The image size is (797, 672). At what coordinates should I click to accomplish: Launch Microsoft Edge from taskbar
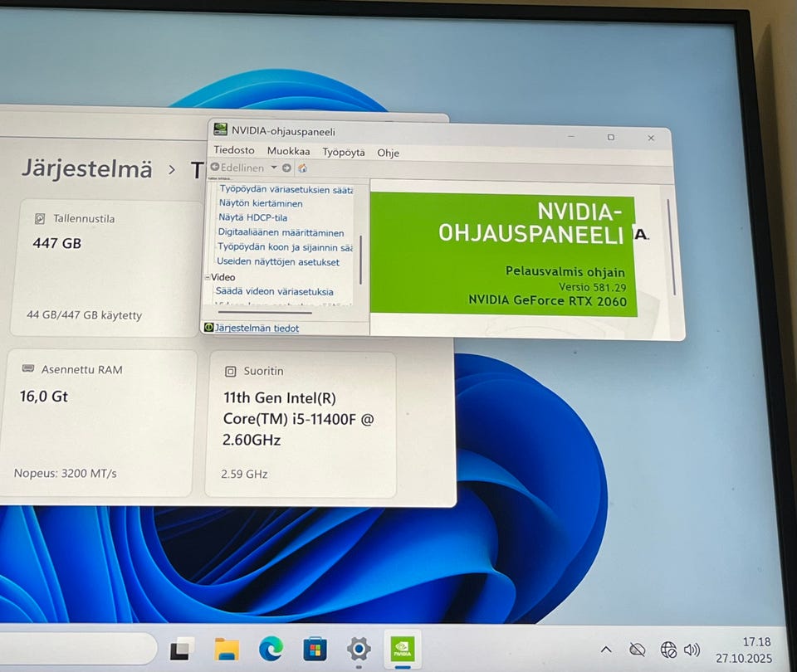(271, 649)
